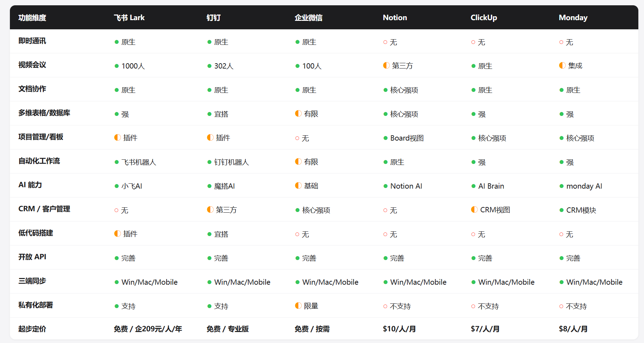The height and width of the screenshot is (343, 644).
Task: Click the 小飞AI cell
Action: [128, 186]
